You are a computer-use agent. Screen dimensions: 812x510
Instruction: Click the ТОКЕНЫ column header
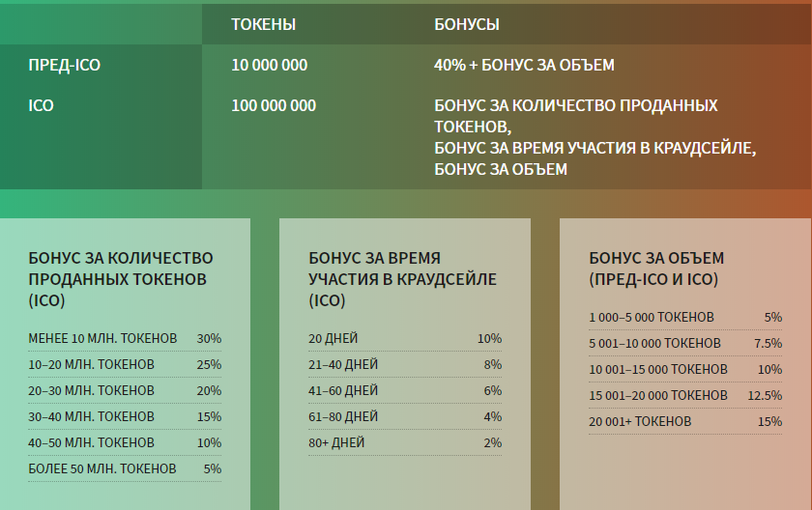263,24
